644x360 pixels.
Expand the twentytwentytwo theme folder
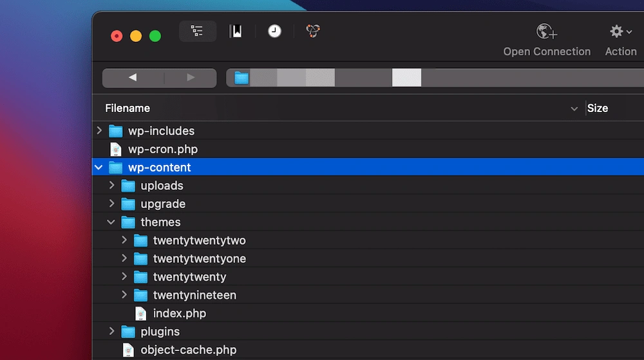point(124,240)
